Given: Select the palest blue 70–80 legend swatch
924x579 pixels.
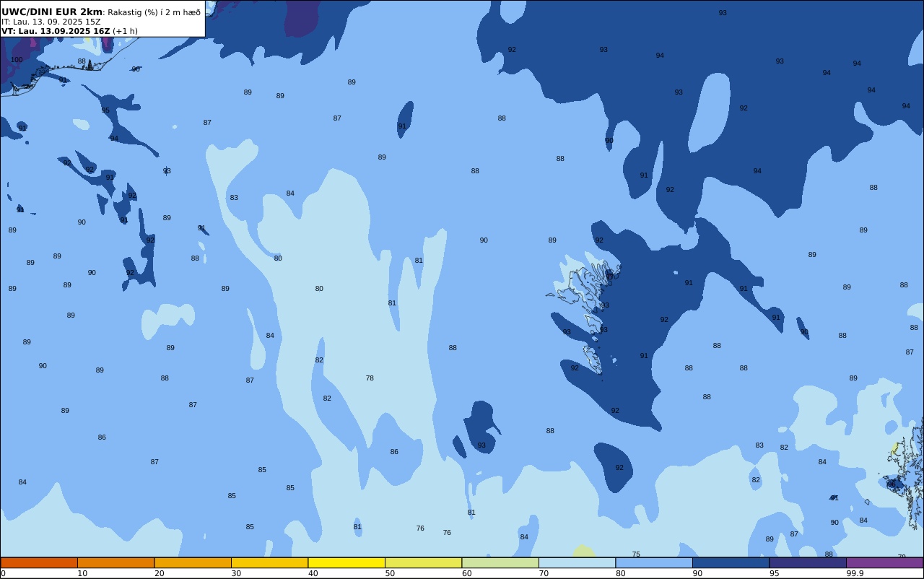Looking at the screenshot, I should (577, 562).
